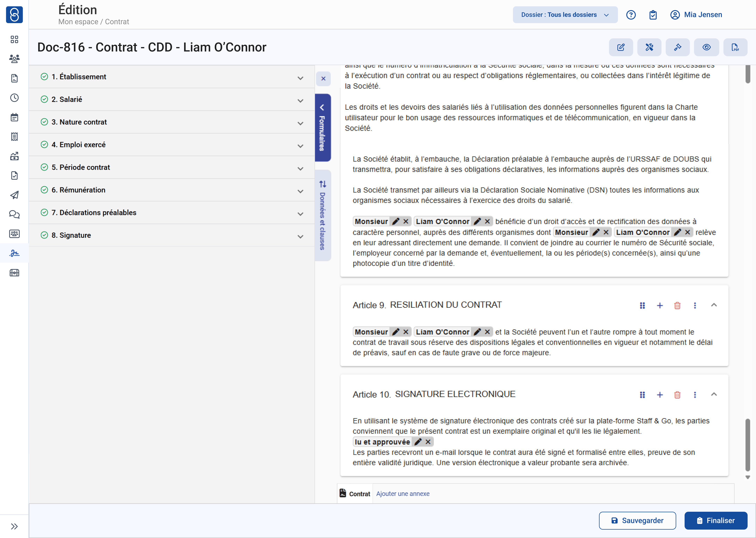
Task: Open Article 9 three-dot options menu
Action: [x=695, y=305]
